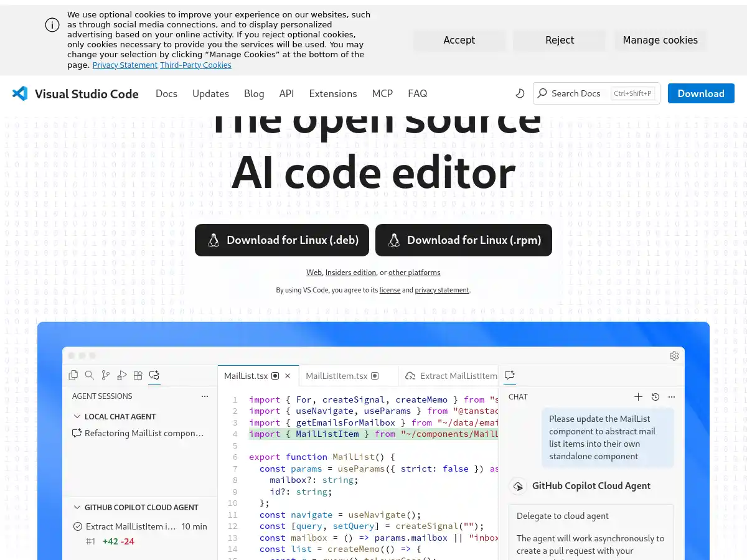This screenshot has height=560, width=747.
Task: Start a new chat with the plus icon
Action: 638,397
